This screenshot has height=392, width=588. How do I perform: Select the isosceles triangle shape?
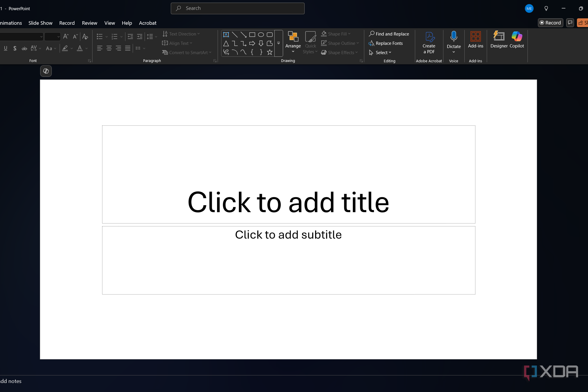(226, 43)
